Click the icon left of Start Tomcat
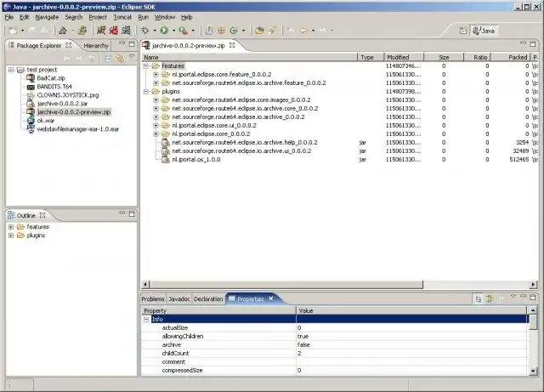The width and height of the screenshot is (544, 392). click(82, 31)
